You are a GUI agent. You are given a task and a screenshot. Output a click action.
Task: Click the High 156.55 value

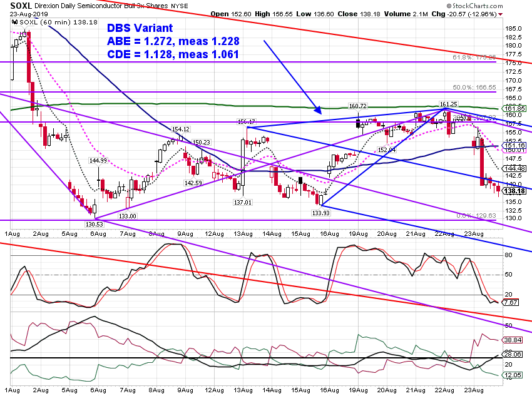pyautogui.click(x=274, y=14)
